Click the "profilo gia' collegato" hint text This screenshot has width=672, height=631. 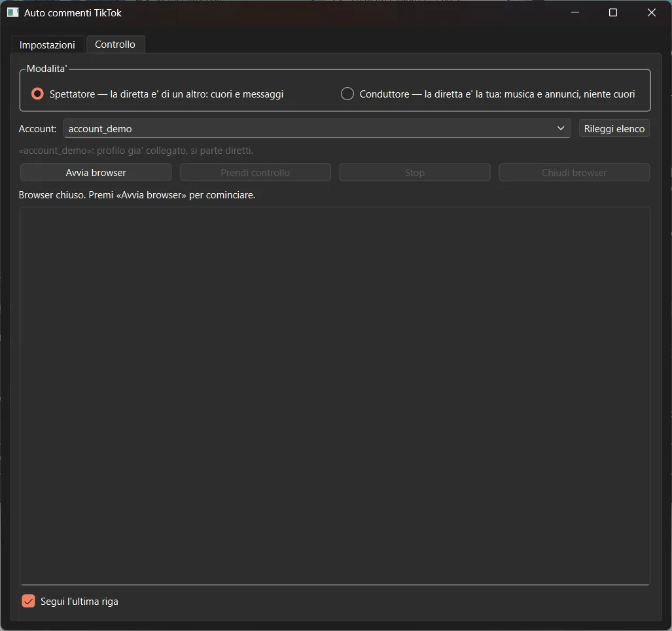(x=136, y=151)
